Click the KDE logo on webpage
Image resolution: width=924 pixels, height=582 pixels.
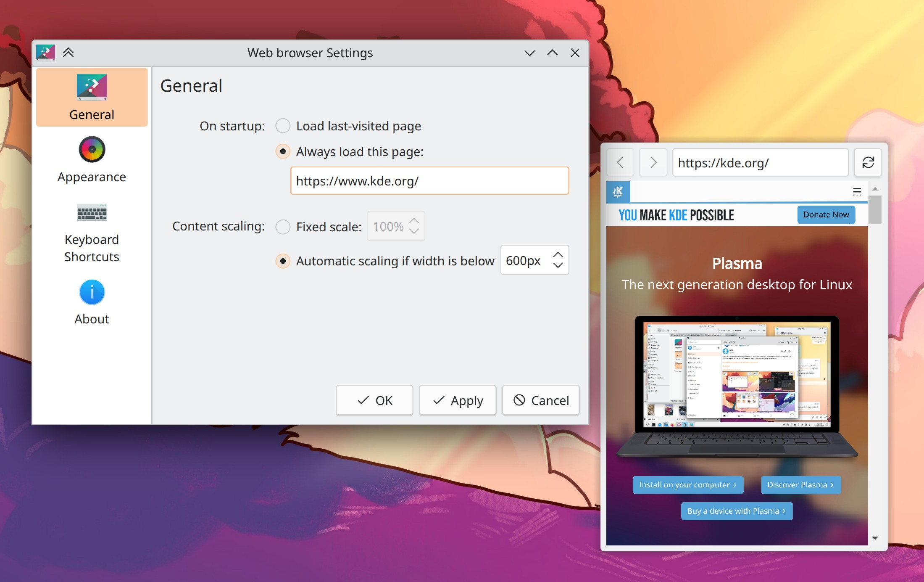pos(618,192)
